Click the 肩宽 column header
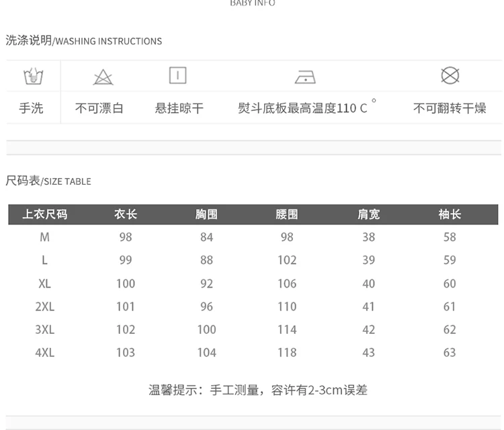The image size is (504, 430). click(369, 214)
